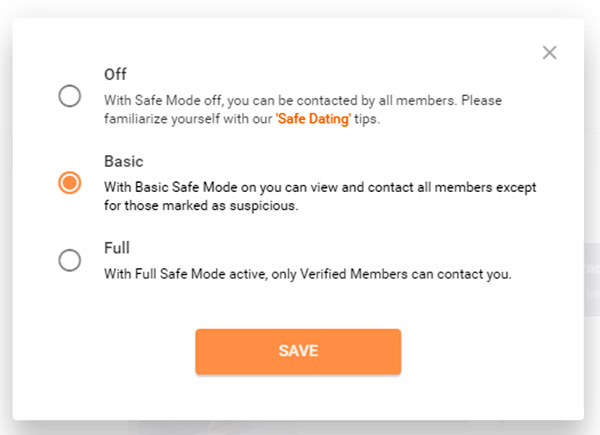Select the Off safe mode radio button
This screenshot has width=600, height=435.
pos(70,97)
